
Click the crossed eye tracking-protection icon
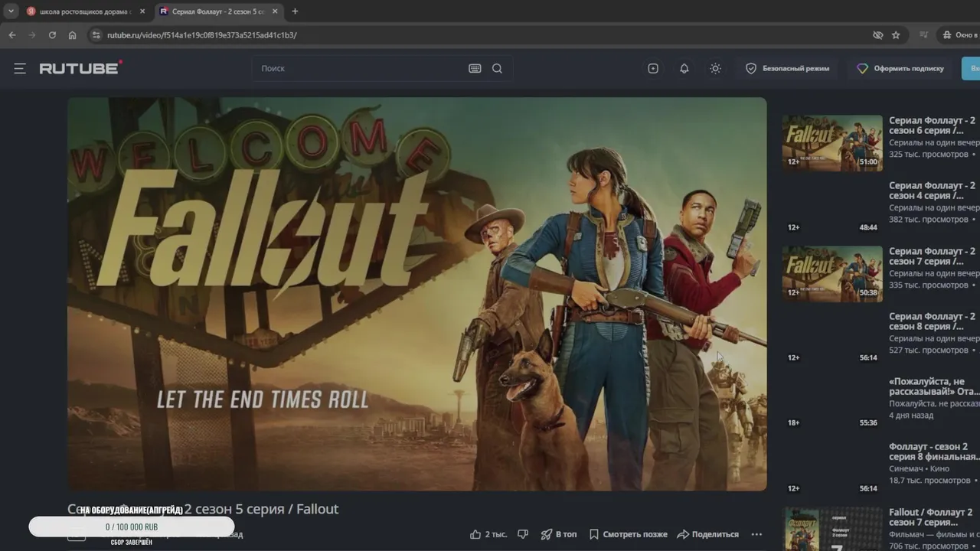pos(877,35)
